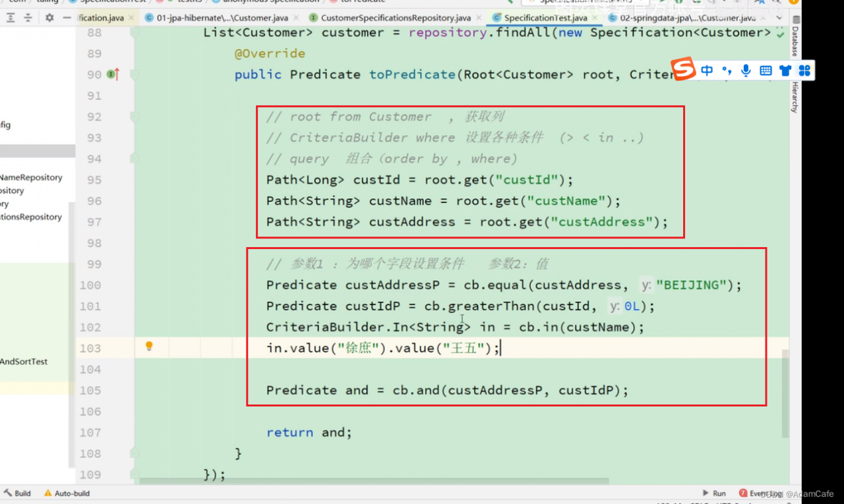Open Sogou toolbox grid icon
The image size is (844, 504).
[804, 70]
